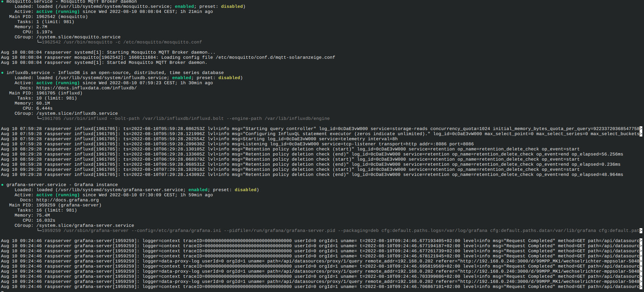644x292 pixels.
Task: Click grafana timestamp ending 46.677193405+02:00
Action: [410, 241]
